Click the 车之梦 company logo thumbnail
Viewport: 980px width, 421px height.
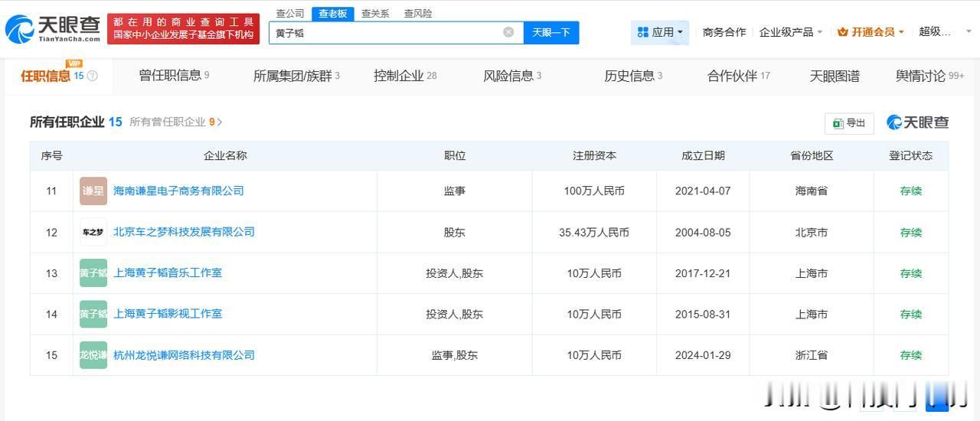coord(93,232)
